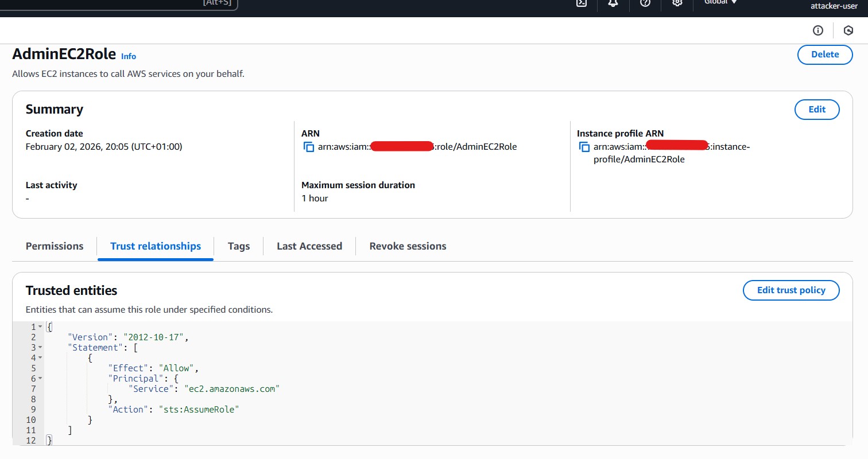
Task: Launch Amazon Q with the hexagon icon
Action: [x=848, y=30]
